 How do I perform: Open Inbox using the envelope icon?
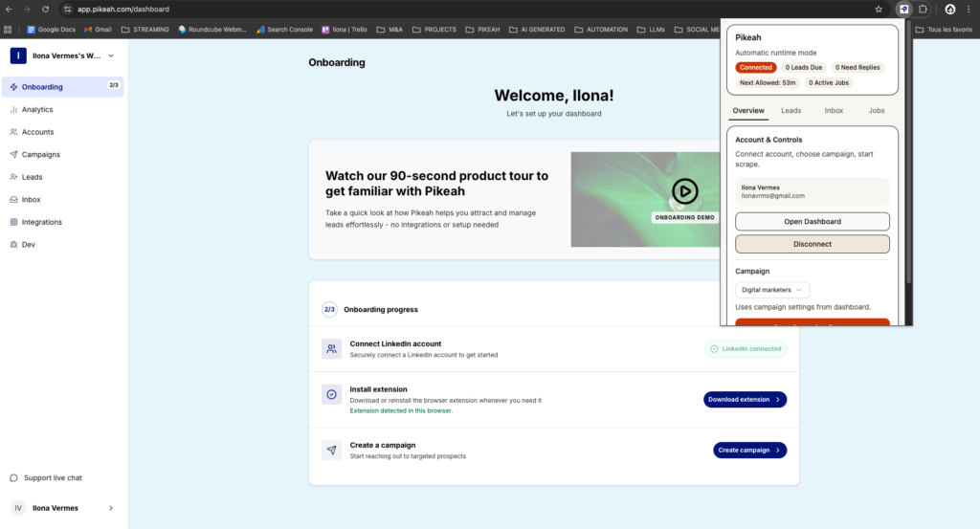pos(13,200)
